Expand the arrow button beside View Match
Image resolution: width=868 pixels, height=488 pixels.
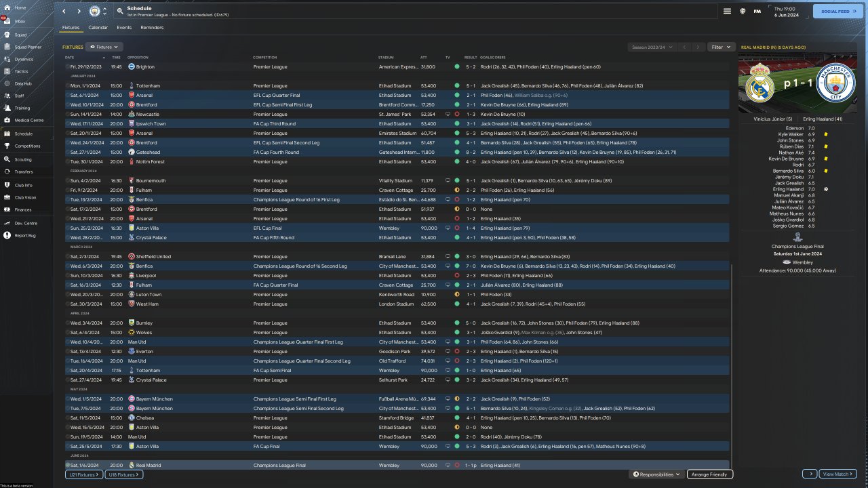809,474
